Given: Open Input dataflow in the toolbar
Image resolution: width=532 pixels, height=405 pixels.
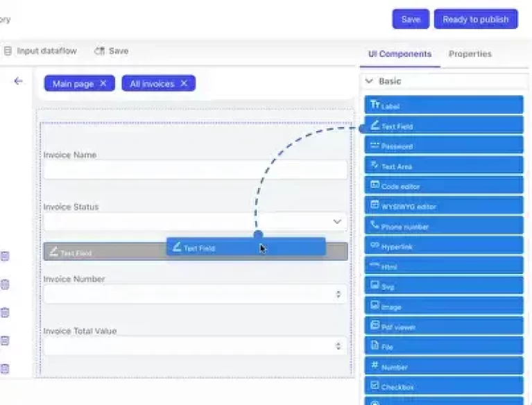Looking at the screenshot, I should click(40, 51).
